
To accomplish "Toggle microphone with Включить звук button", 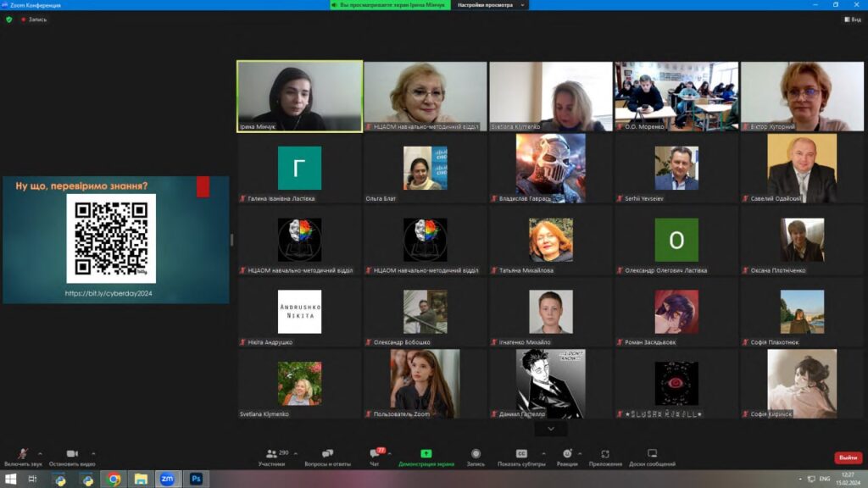I will tap(22, 455).
